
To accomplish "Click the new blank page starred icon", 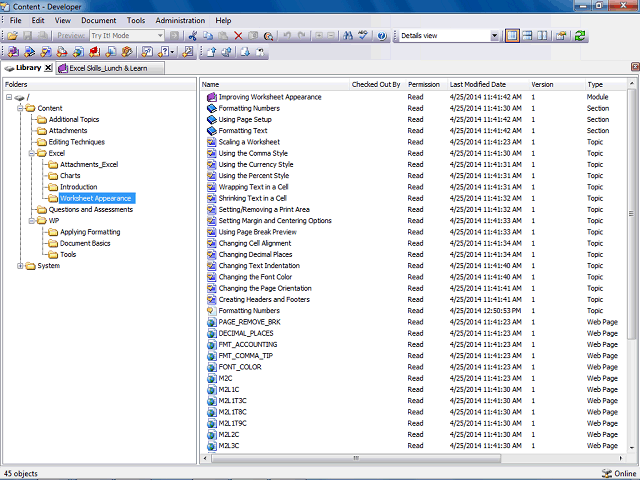I will tap(111, 52).
